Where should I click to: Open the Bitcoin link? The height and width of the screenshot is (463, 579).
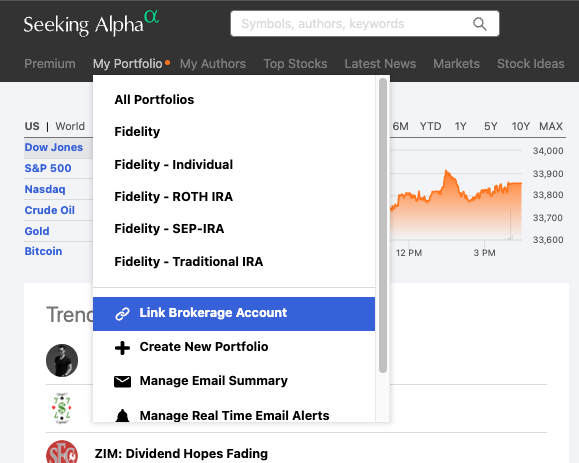point(43,251)
